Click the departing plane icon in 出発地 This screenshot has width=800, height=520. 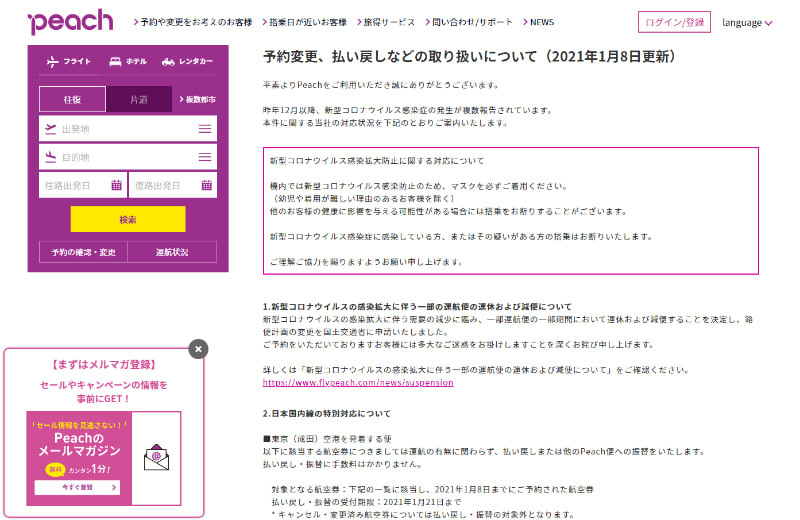[51, 129]
